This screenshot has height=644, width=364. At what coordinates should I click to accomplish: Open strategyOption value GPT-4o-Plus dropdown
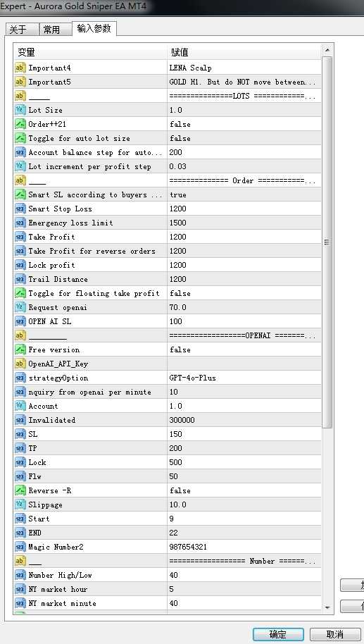[x=244, y=378]
